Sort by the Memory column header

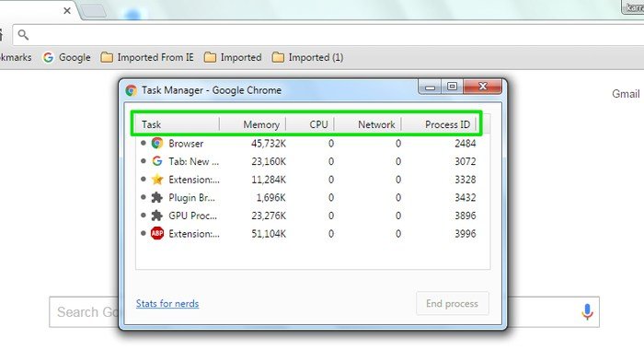tap(253, 124)
